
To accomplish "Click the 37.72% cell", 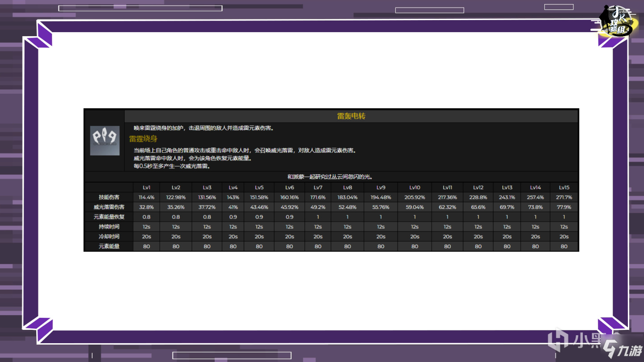I will pyautogui.click(x=207, y=207).
